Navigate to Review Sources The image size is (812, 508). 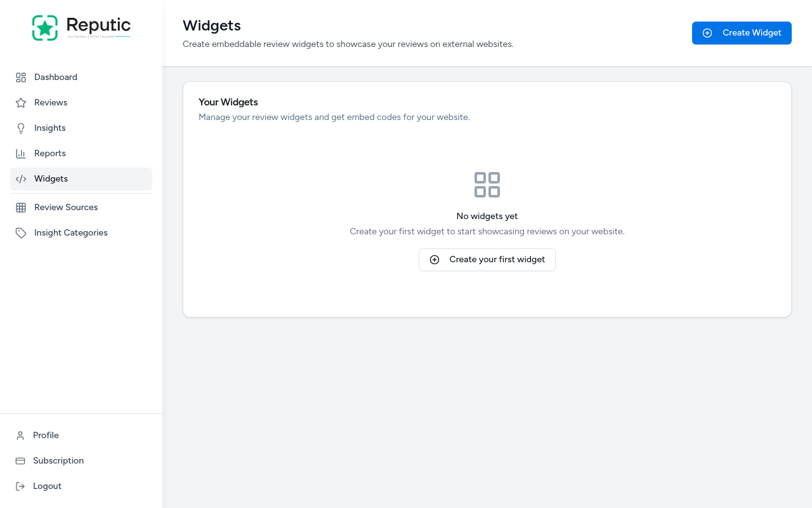pyautogui.click(x=65, y=207)
